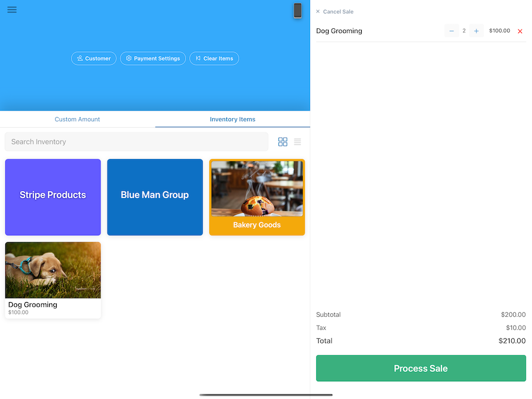
Task: Remove Dog Grooming with red X
Action: point(520,31)
